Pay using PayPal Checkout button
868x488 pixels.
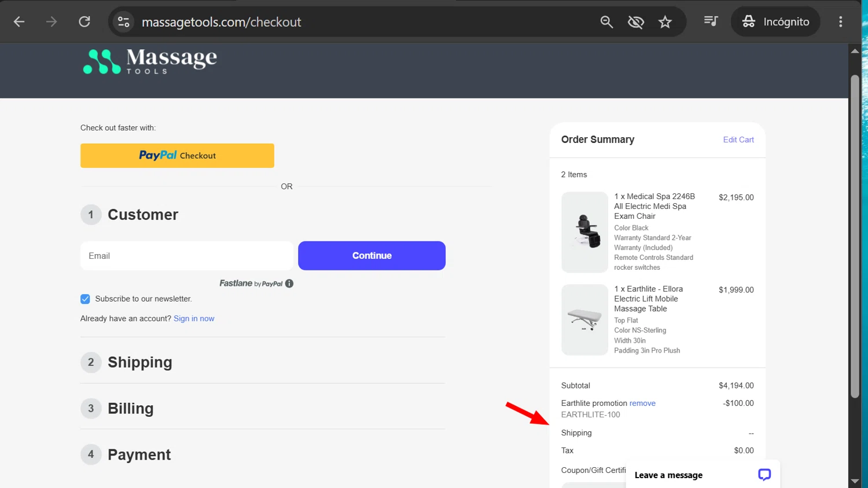(177, 156)
